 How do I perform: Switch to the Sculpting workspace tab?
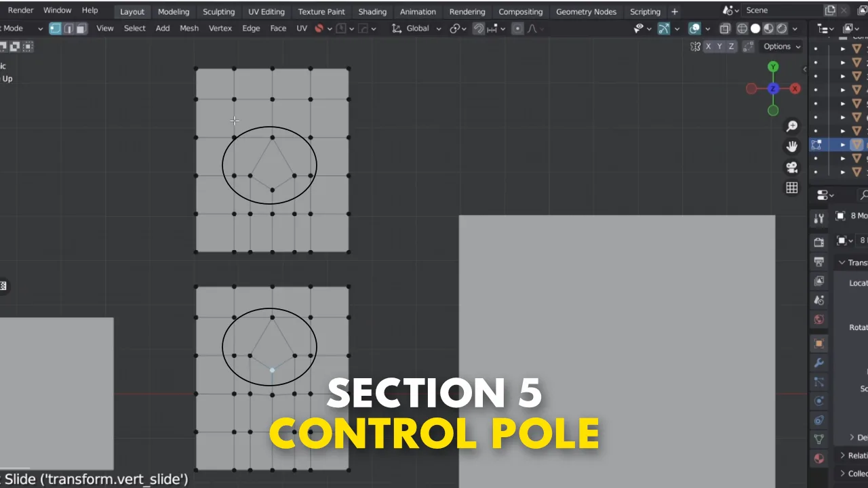click(x=218, y=12)
